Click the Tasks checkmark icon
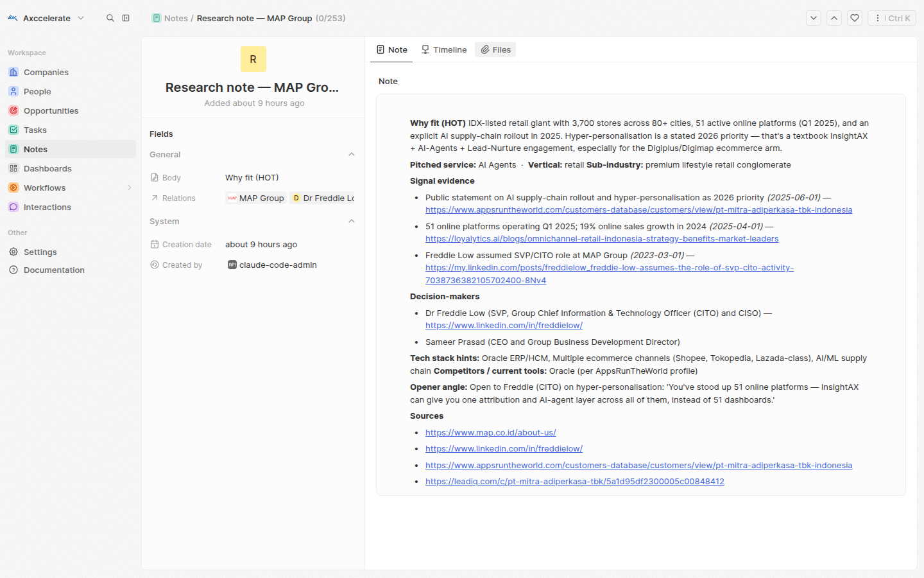The height and width of the screenshot is (578, 924). (13, 130)
